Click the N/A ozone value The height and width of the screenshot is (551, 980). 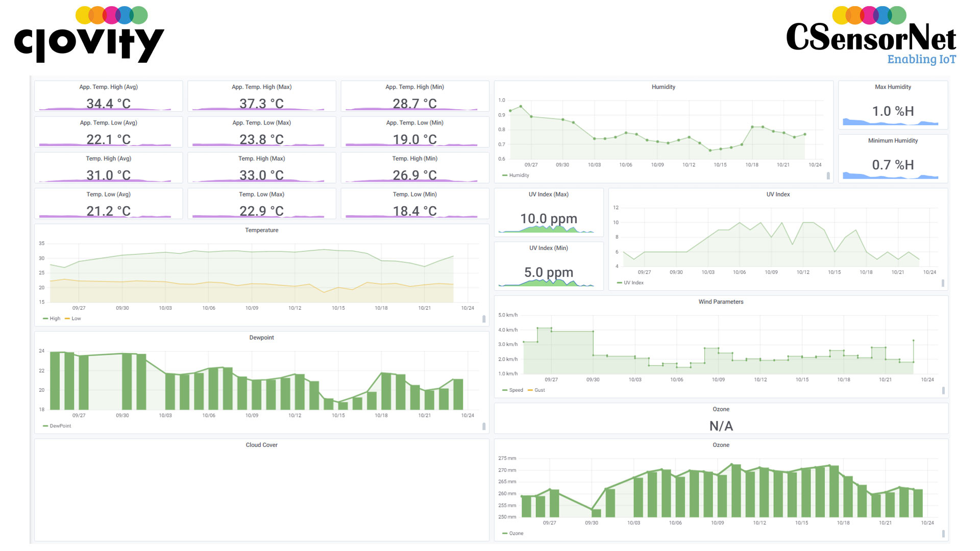tap(721, 426)
